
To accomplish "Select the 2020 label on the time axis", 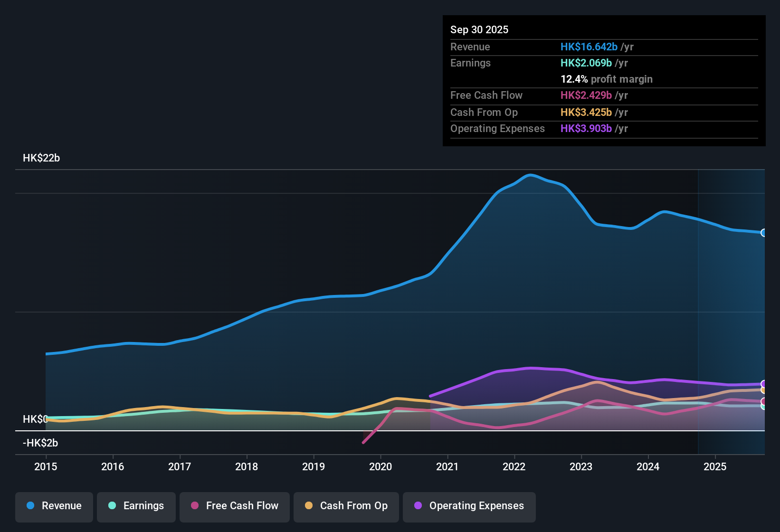I will [380, 467].
